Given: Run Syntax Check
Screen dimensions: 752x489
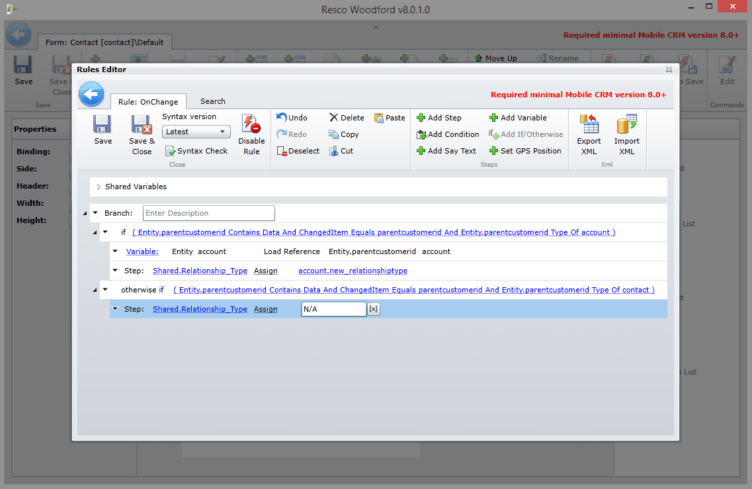Looking at the screenshot, I should point(196,150).
